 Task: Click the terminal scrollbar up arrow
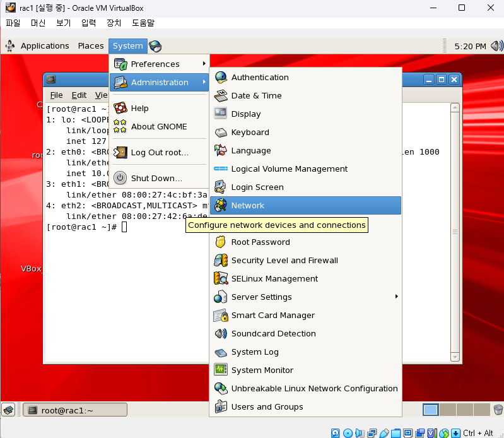pyautogui.click(x=455, y=108)
